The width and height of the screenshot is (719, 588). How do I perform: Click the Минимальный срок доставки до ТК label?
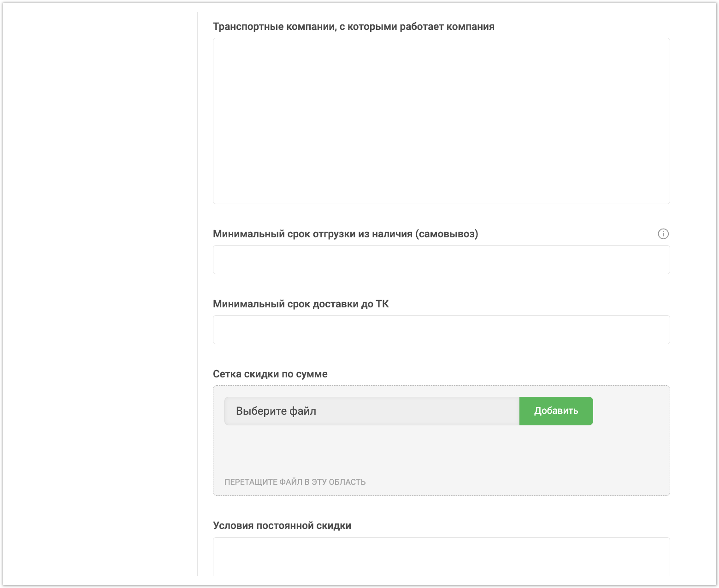301,304
